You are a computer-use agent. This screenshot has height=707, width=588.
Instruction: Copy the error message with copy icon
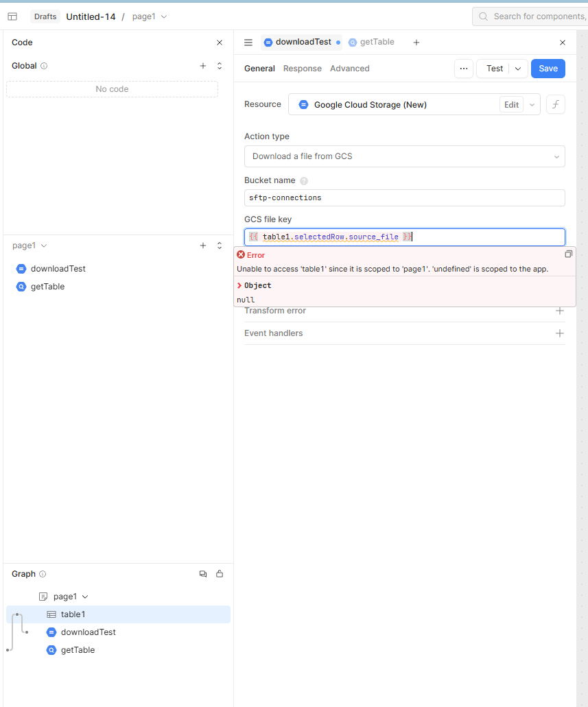pos(568,254)
